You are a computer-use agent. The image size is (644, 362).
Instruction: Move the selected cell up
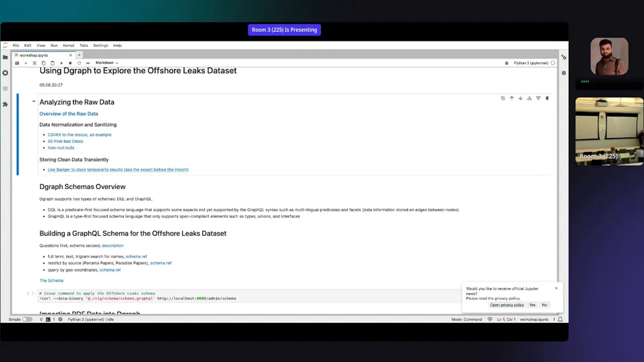pos(512,98)
